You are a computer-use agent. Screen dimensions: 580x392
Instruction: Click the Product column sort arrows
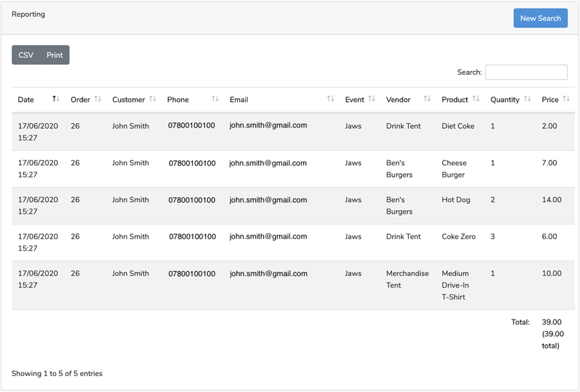[476, 99]
